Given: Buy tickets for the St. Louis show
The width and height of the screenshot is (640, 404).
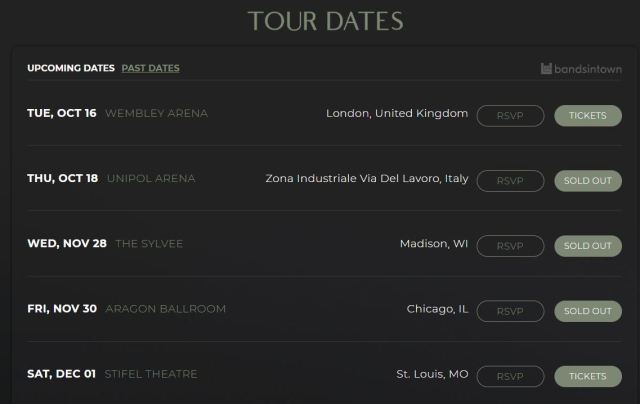Looking at the screenshot, I should (587, 376).
